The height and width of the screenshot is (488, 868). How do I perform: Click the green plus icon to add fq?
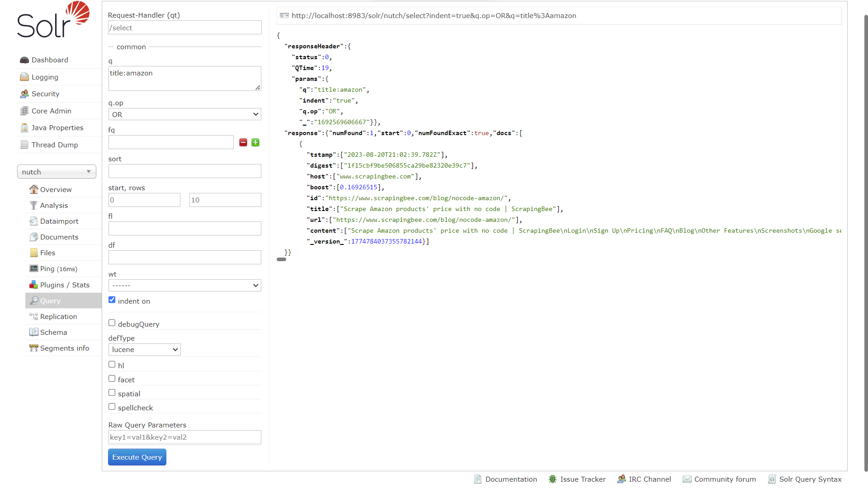255,142
